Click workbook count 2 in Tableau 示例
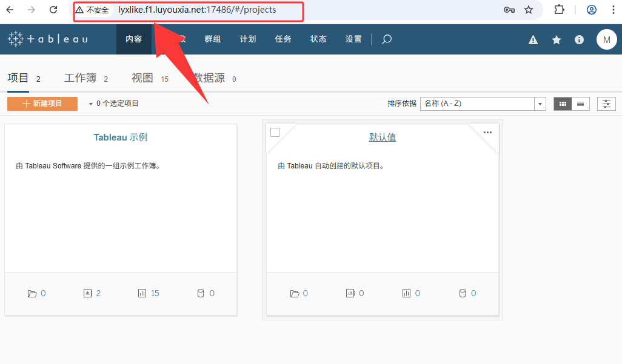Screen dimensions: 622x364 (x=92, y=293)
